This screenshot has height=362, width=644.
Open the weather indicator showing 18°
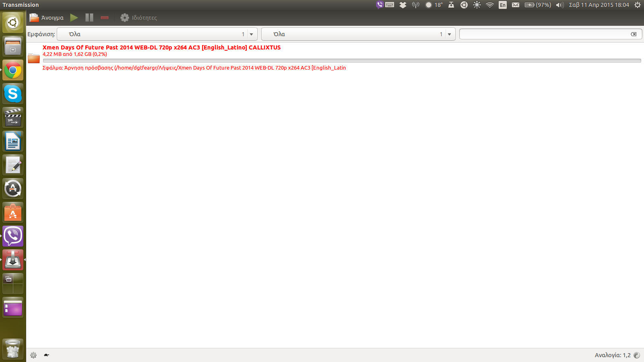(434, 5)
